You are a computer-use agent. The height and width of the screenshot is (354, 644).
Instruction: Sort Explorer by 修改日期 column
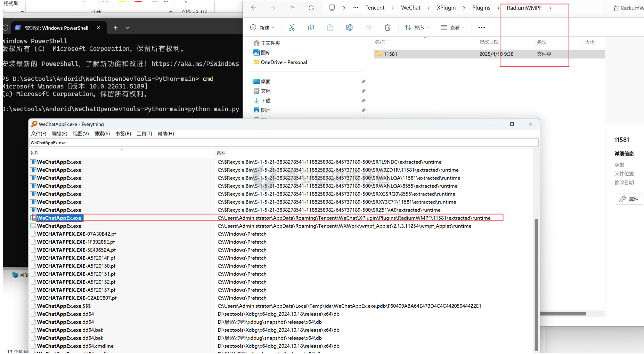click(x=489, y=42)
